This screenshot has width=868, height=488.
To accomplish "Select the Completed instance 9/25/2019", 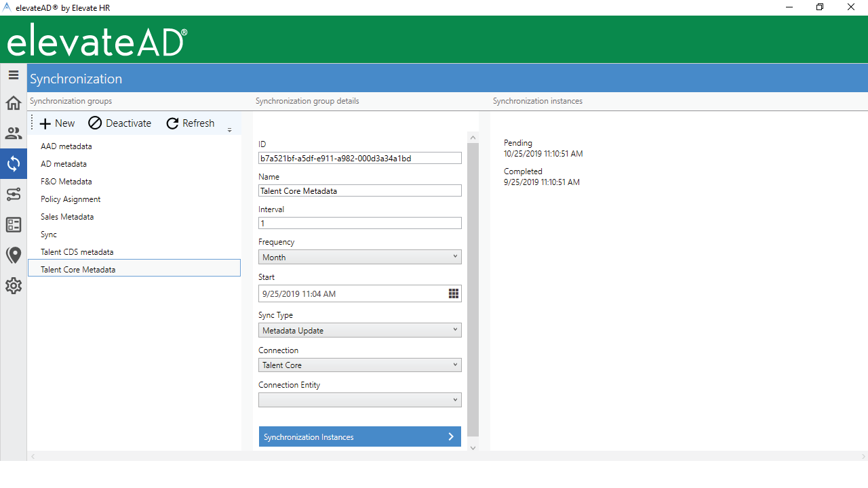I will [542, 177].
